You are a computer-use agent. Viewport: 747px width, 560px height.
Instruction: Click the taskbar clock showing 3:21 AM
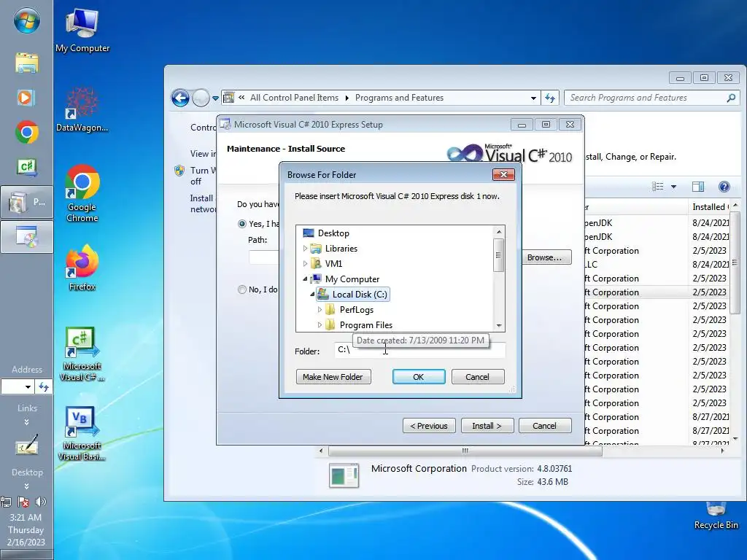(26, 518)
